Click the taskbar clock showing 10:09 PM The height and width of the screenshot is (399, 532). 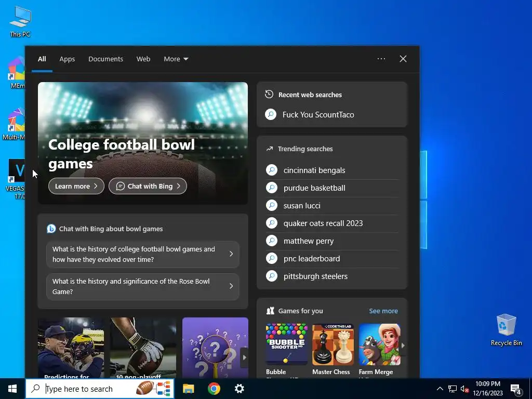(488, 389)
